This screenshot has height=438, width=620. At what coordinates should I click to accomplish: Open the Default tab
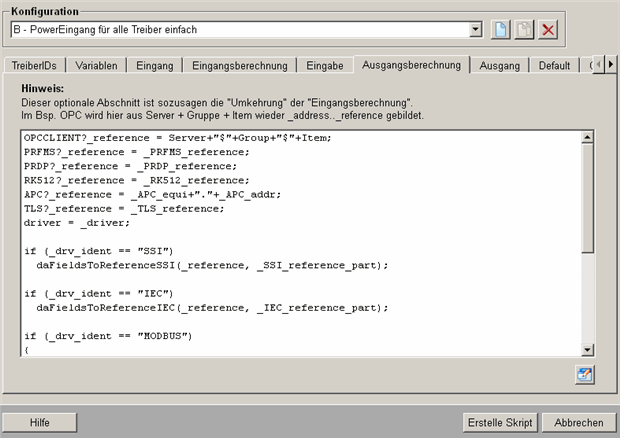coord(554,66)
